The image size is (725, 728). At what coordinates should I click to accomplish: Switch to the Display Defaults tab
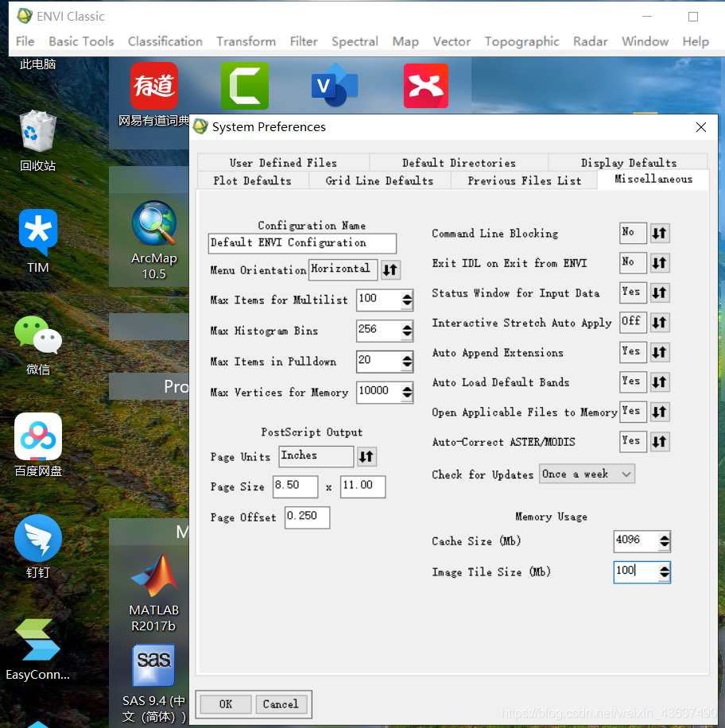(x=628, y=162)
